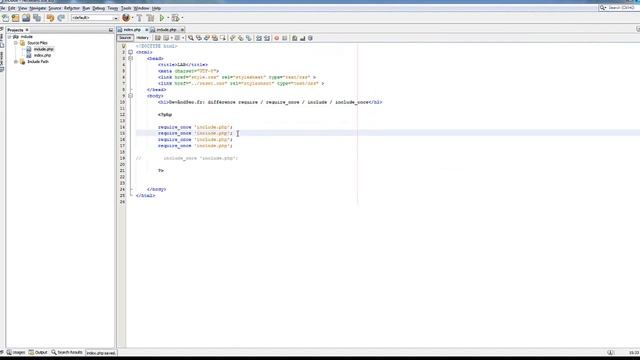Click the Clean and Build icon
Image resolution: width=640 pixels, height=360 pixels.
(150, 18)
